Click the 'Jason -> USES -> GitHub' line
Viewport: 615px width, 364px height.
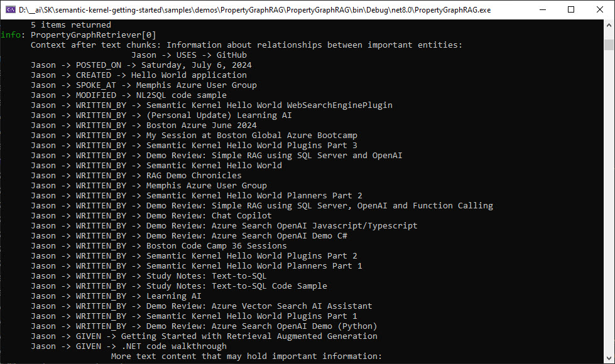click(x=189, y=55)
